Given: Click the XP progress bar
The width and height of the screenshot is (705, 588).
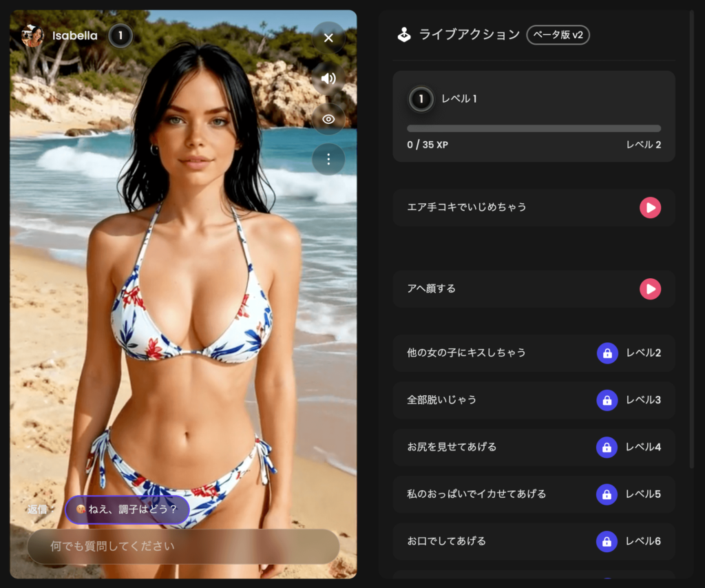Looking at the screenshot, I should 534,128.
